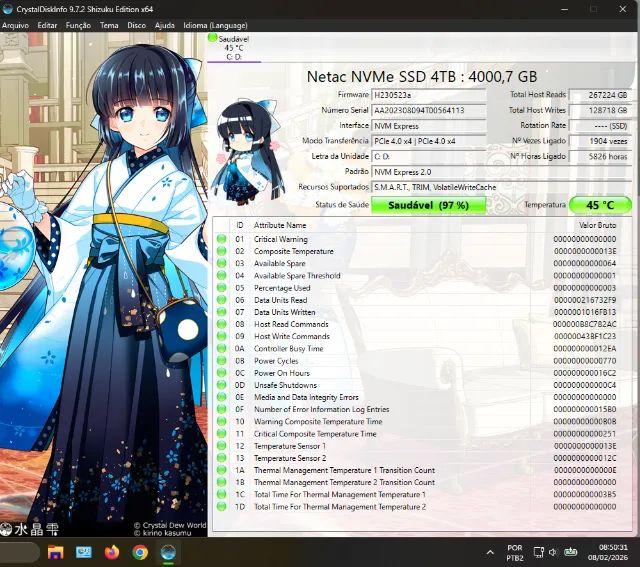
Task: Open the Idioma (Language) menu
Action: click(x=215, y=25)
